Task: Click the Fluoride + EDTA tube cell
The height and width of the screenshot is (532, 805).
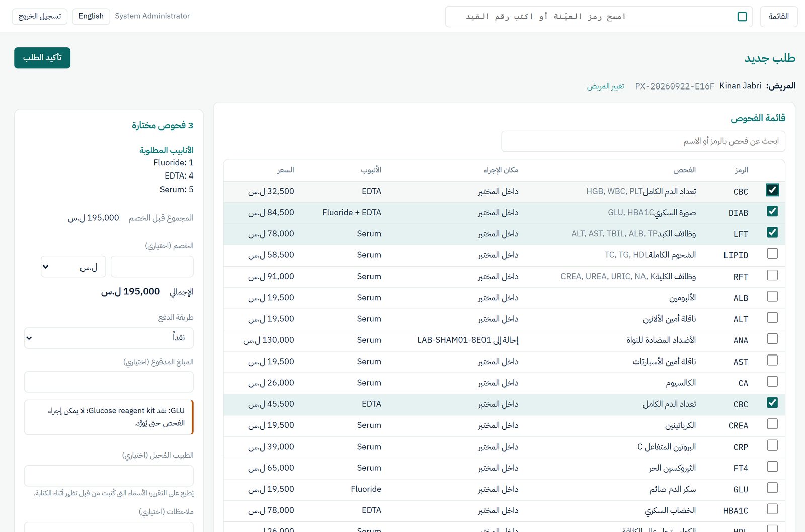Action: [x=352, y=213]
